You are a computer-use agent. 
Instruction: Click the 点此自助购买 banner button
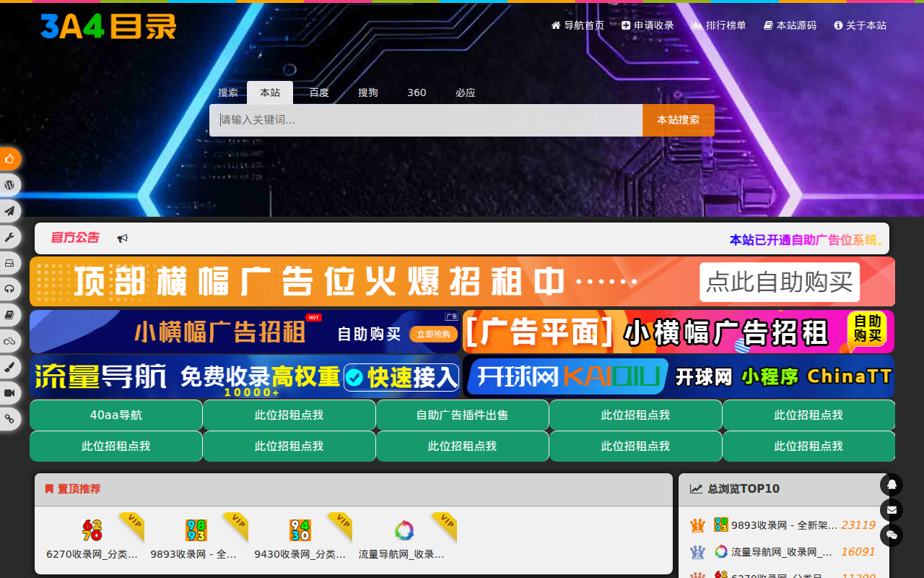tap(780, 282)
